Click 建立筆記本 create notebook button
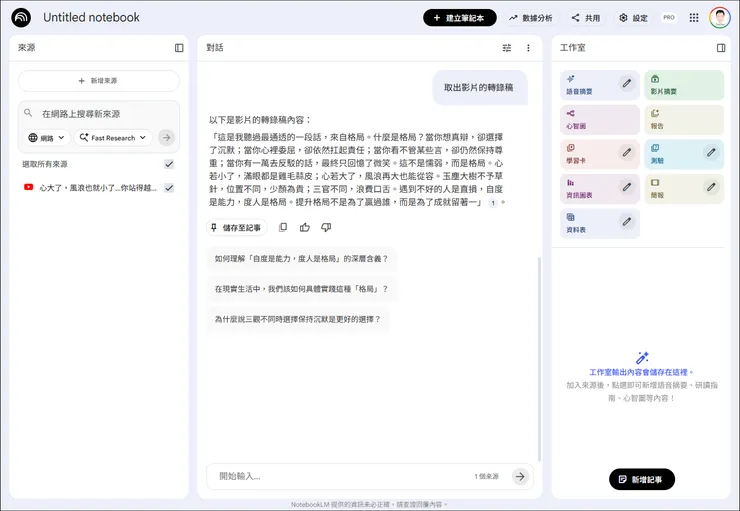Screen dimensions: 740x511 coord(460,18)
